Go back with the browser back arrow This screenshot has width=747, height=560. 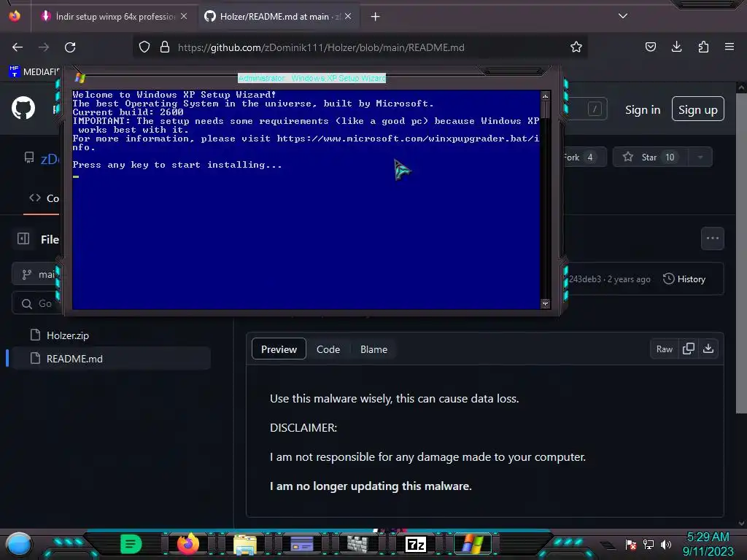(x=18, y=47)
